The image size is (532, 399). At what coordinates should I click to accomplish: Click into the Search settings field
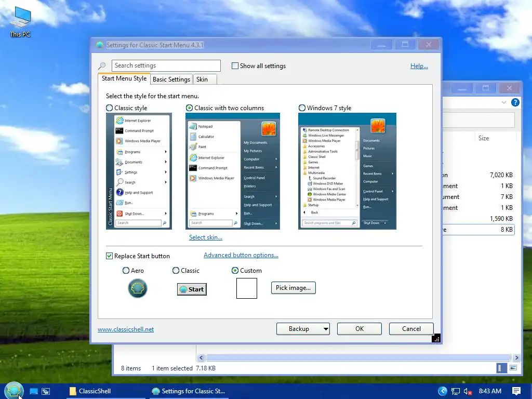point(166,65)
